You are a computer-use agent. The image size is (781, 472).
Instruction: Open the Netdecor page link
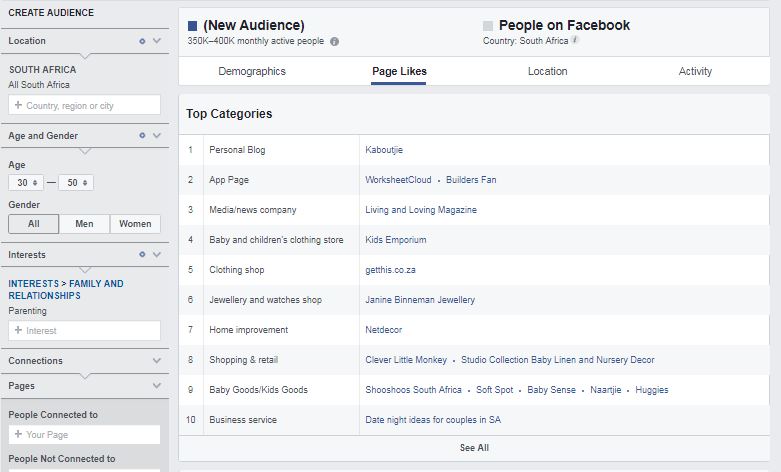click(383, 330)
